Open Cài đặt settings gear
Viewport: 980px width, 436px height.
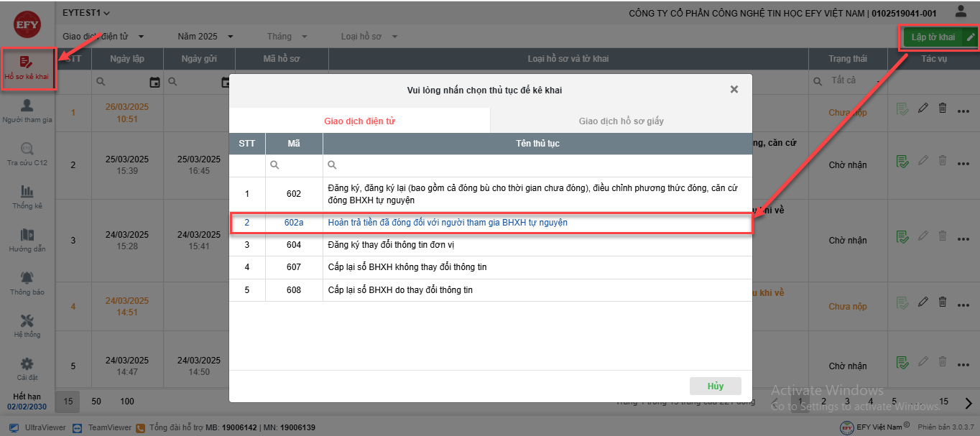coord(27,368)
